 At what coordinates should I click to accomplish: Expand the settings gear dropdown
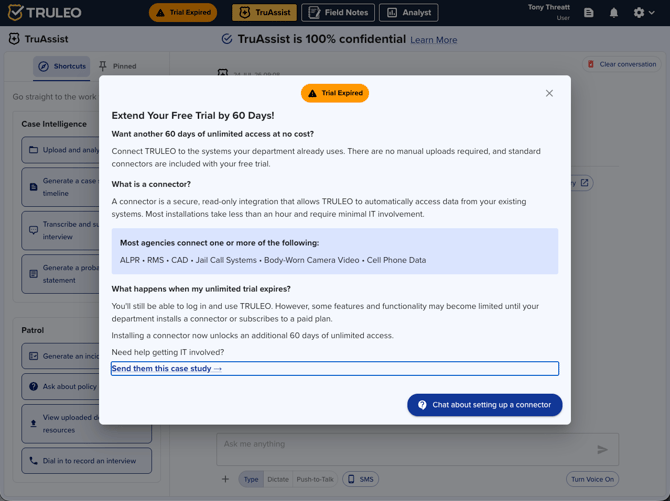point(644,13)
